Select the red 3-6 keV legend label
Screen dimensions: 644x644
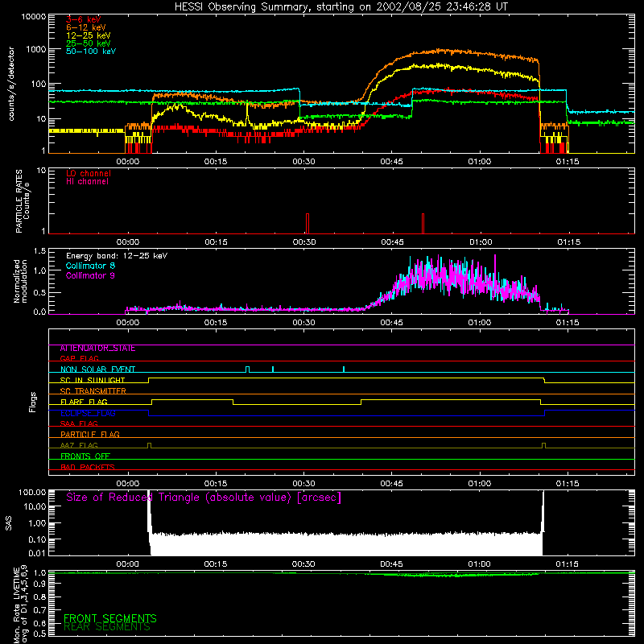pos(84,19)
